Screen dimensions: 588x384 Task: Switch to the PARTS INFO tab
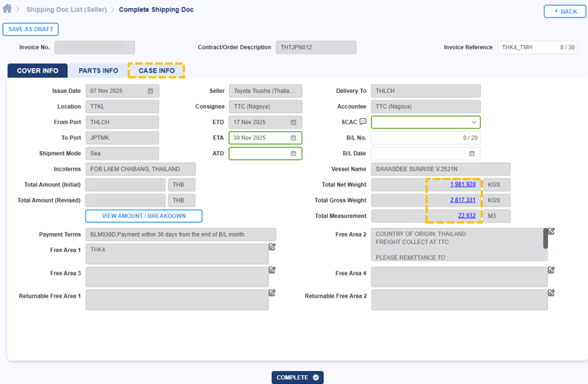click(98, 70)
